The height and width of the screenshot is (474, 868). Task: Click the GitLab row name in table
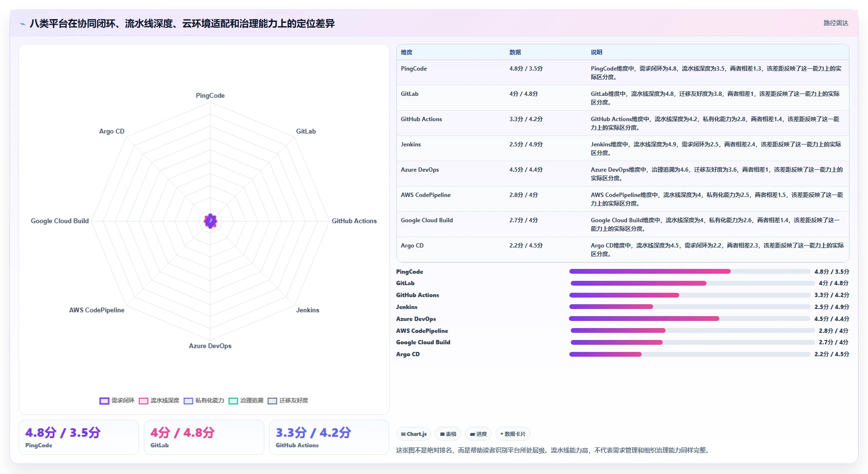[409, 94]
